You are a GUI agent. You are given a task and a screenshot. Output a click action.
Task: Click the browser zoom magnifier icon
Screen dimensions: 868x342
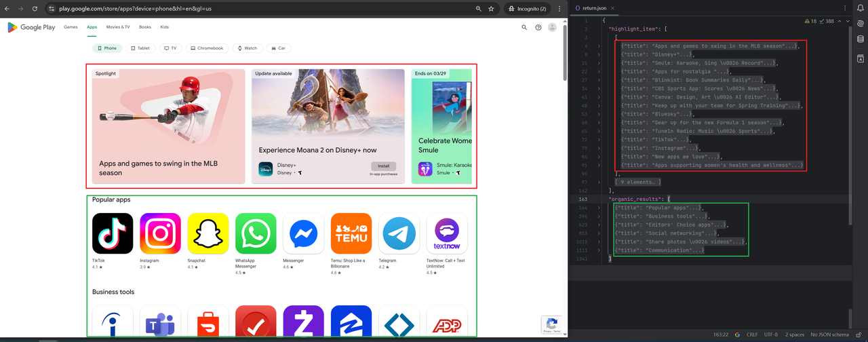coord(479,9)
